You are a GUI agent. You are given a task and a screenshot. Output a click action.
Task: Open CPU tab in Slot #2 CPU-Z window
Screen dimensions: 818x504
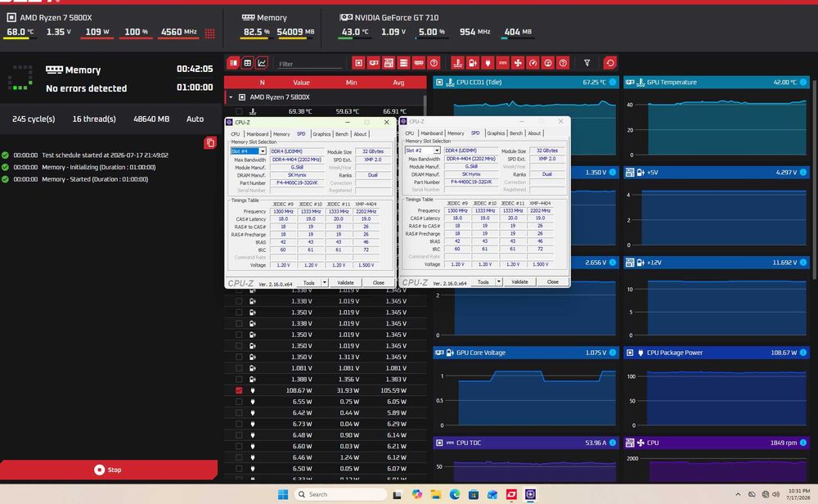coord(410,133)
